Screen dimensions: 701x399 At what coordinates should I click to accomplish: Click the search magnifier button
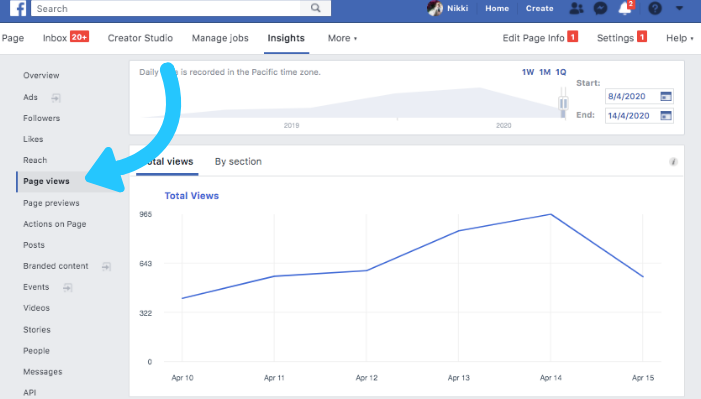316,8
